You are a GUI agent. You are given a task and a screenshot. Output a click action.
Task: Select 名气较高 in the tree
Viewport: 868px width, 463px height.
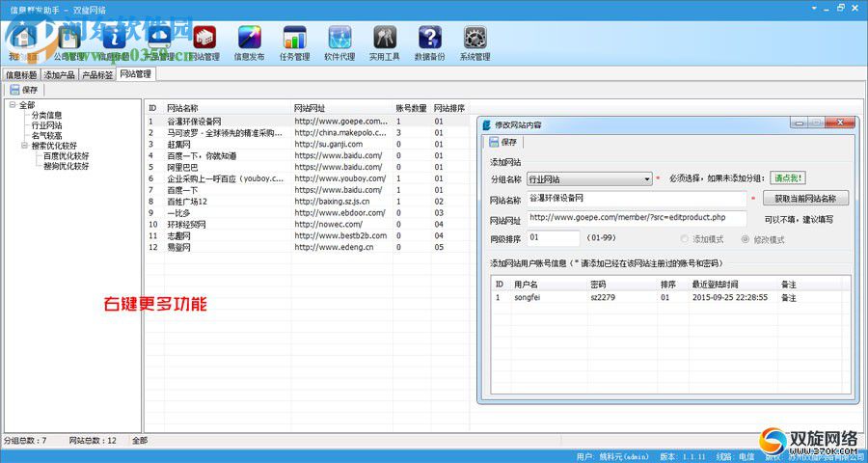click(x=46, y=135)
